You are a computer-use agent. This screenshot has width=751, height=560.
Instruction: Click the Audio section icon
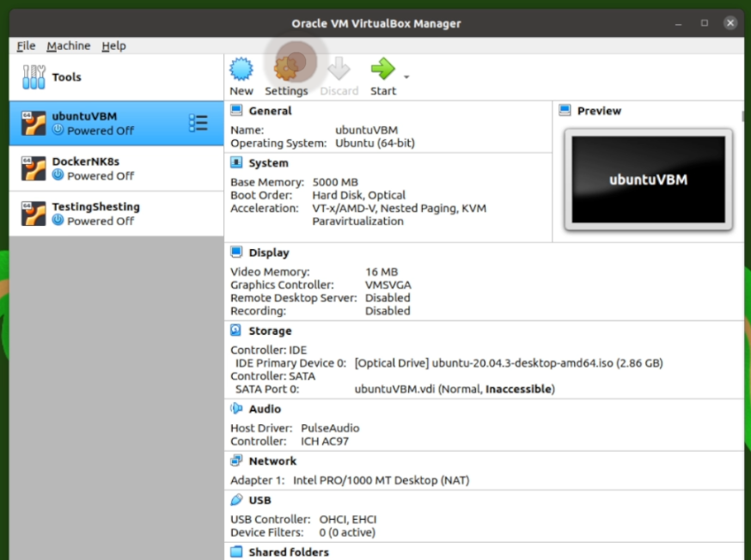click(235, 408)
